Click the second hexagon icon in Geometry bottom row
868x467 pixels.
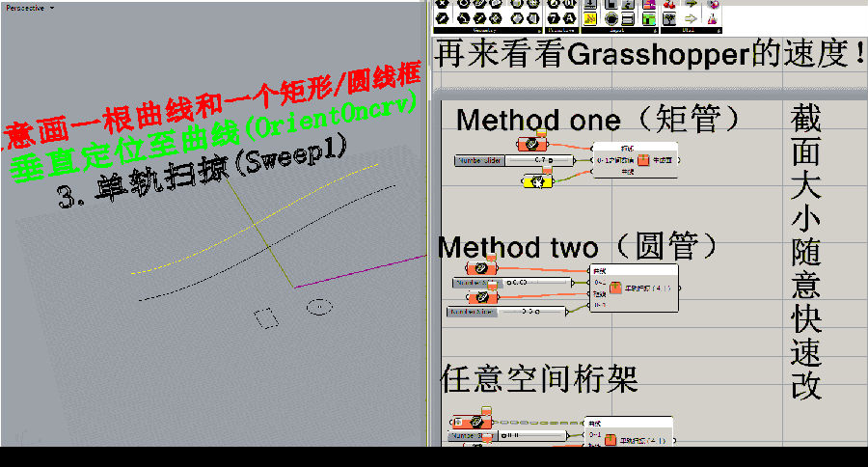click(463, 19)
